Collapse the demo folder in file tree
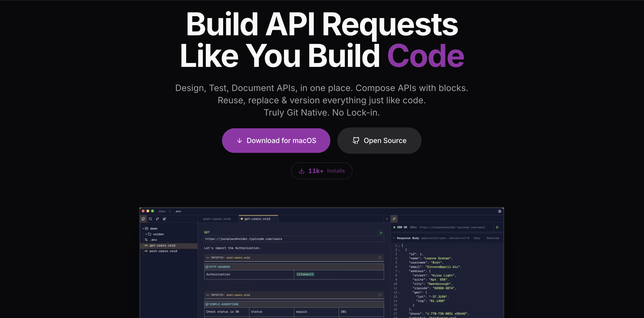The image size is (644, 318). 143,229
